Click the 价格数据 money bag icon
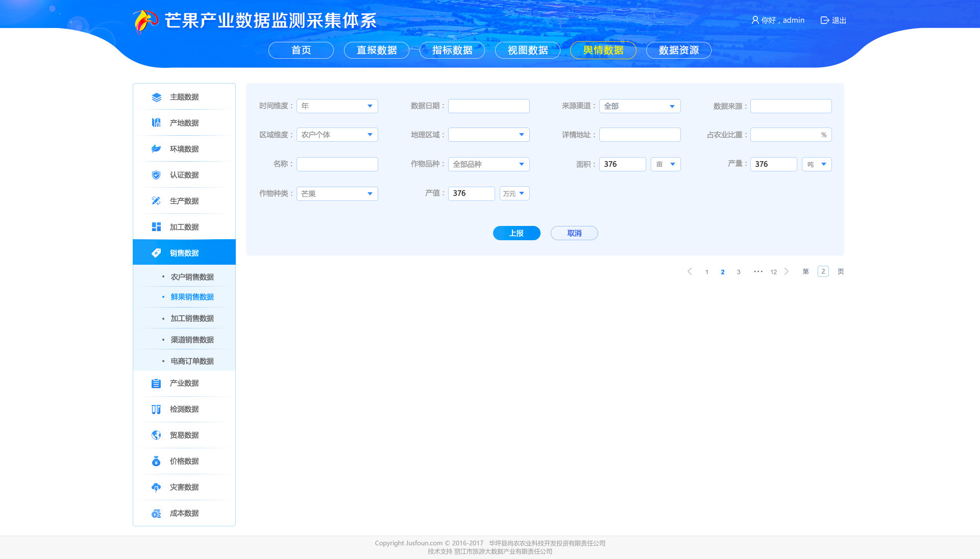The height and width of the screenshot is (559, 980). (x=156, y=461)
